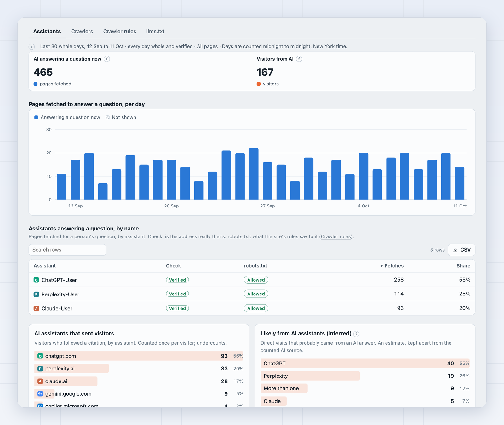
Task: Open info icon next to 'Visitors from AI'
Action: coord(299,59)
